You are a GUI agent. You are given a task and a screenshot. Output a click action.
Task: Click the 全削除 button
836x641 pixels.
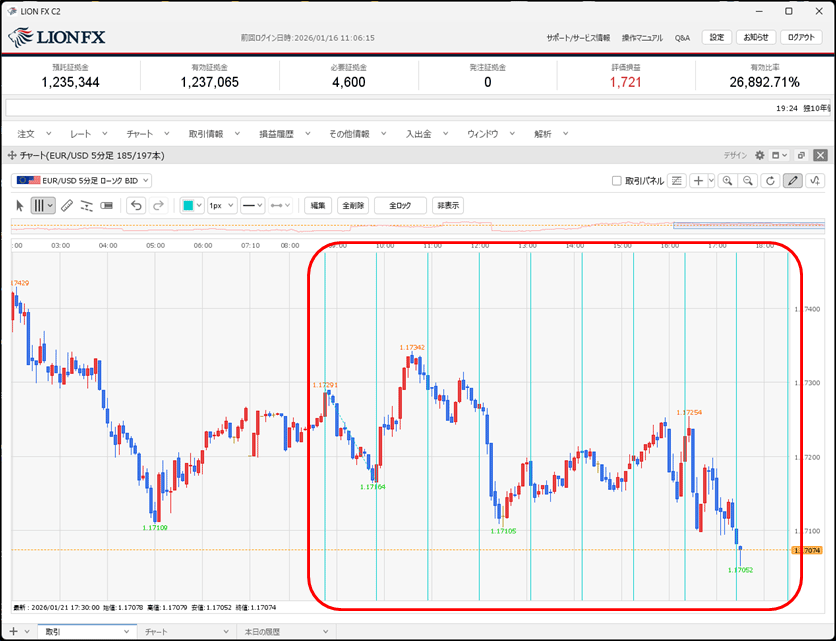coord(353,205)
